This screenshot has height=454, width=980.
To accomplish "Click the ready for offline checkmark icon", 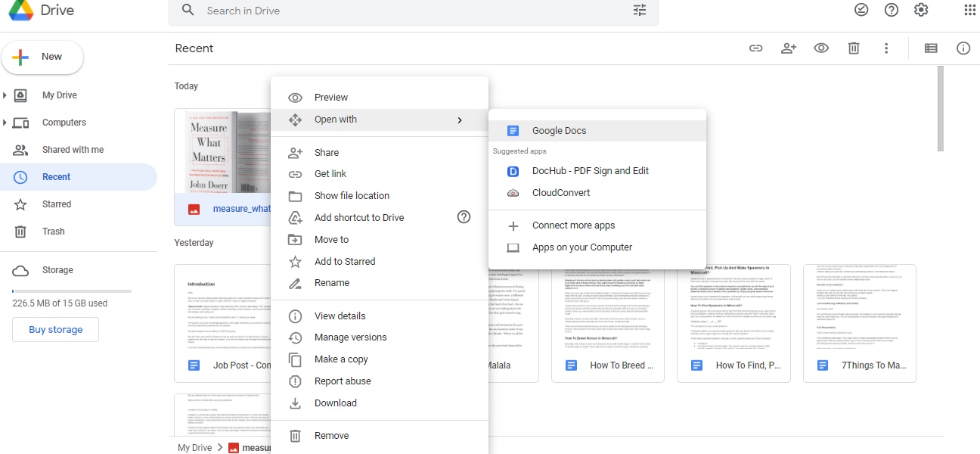I will [861, 10].
